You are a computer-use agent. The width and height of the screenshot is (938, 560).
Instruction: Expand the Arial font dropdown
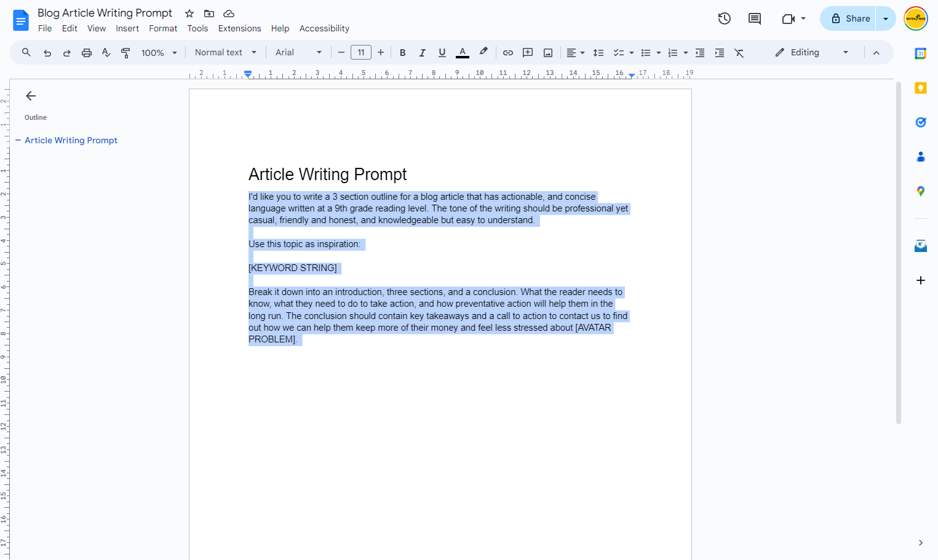pos(298,53)
